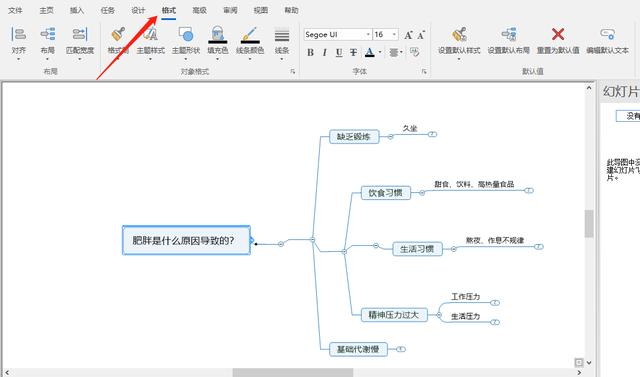
Task: Click the 对齐 align topics icon
Action: [x=18, y=35]
